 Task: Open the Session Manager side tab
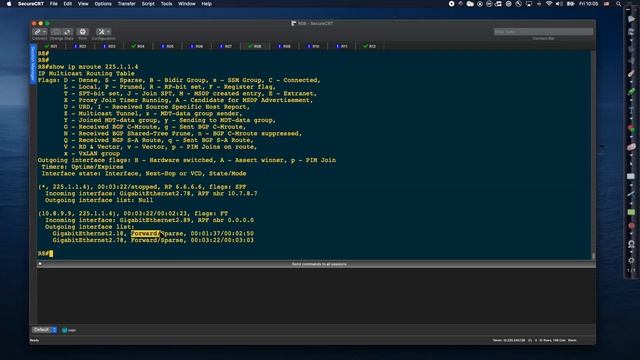click(33, 64)
